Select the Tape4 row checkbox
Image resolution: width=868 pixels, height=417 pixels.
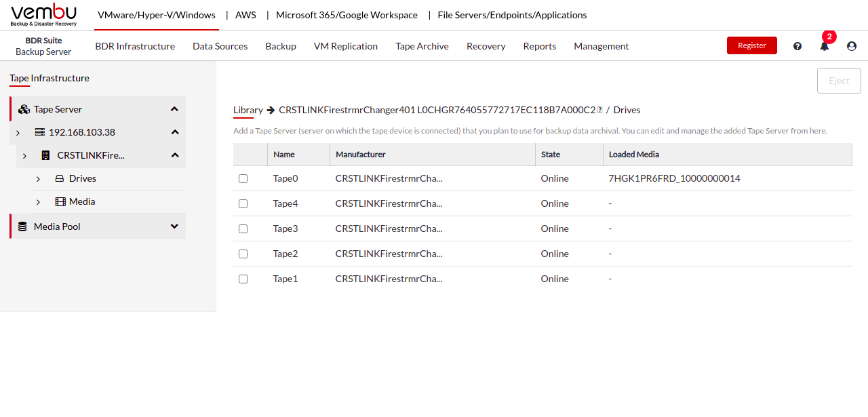[x=243, y=204]
